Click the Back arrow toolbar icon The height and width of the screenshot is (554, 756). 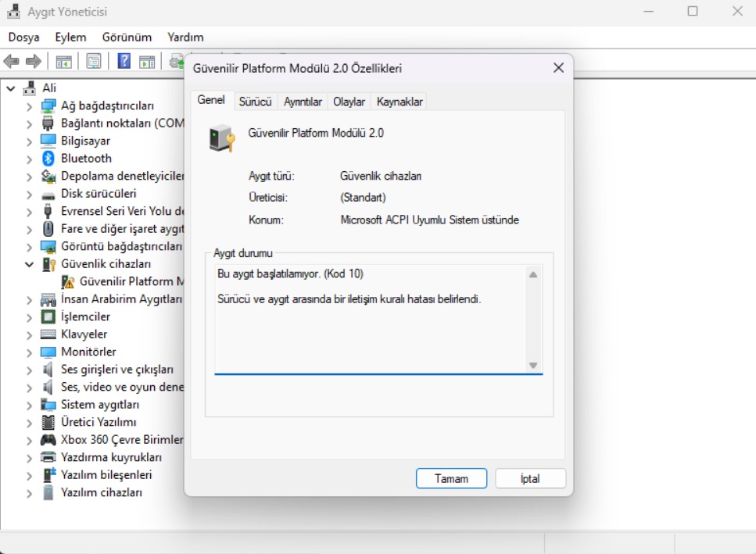coord(11,61)
